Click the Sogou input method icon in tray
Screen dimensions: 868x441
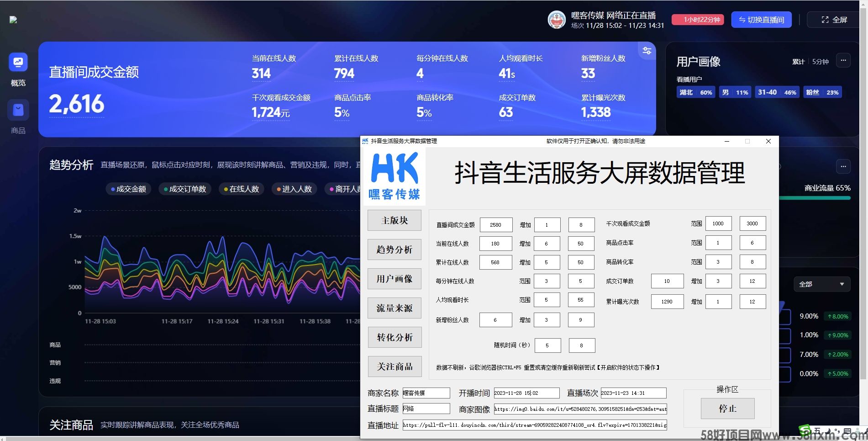805,430
